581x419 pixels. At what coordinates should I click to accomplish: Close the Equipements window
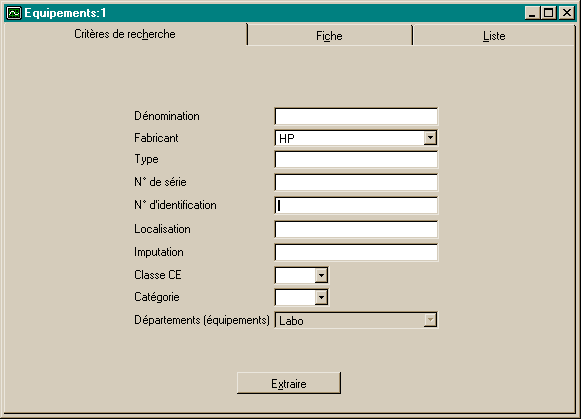click(x=567, y=13)
